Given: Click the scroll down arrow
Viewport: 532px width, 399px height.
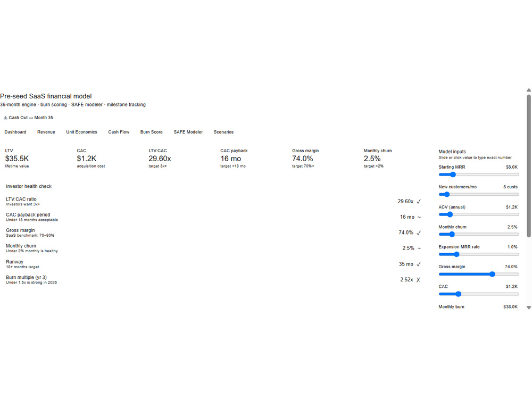Looking at the screenshot, I should 529,307.
